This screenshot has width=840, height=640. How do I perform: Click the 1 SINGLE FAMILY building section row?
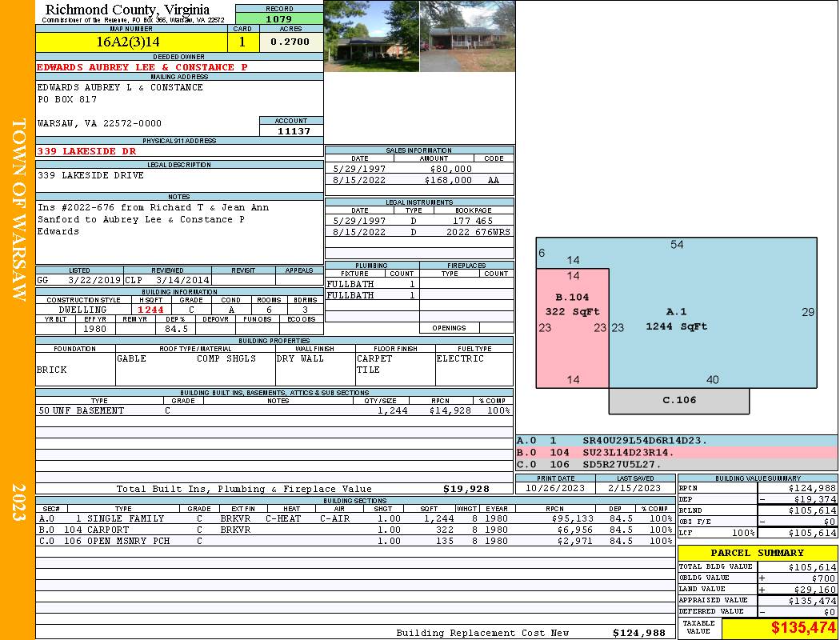click(356, 518)
